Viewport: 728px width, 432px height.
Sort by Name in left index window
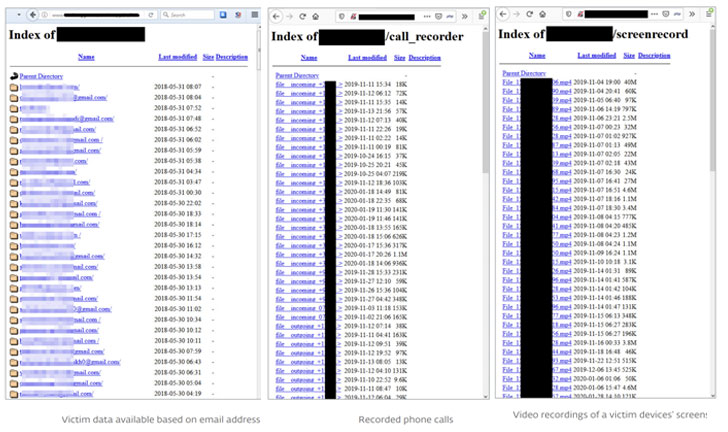tap(86, 57)
